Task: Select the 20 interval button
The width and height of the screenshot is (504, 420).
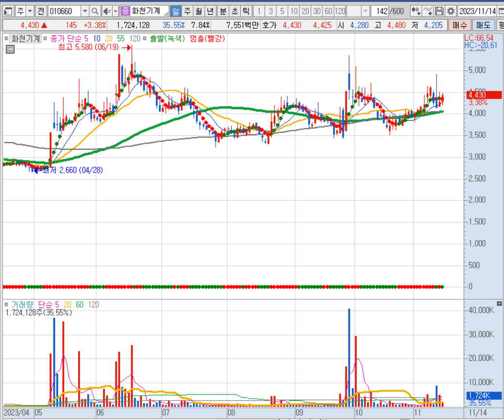Action: (x=305, y=12)
